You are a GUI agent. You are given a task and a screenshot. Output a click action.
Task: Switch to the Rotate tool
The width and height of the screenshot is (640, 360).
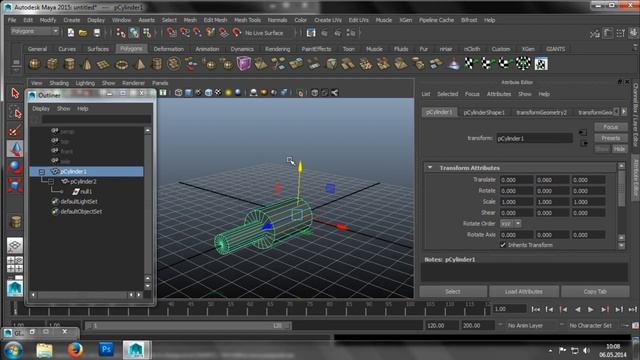(x=15, y=167)
